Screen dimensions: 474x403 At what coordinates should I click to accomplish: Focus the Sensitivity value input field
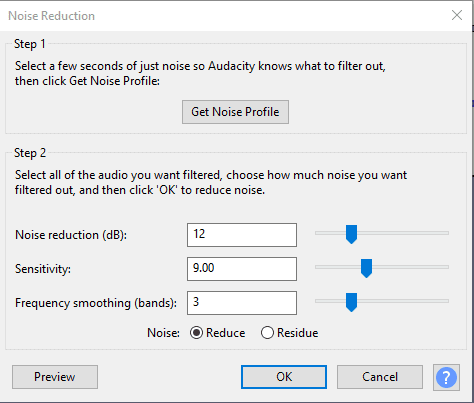242,269
